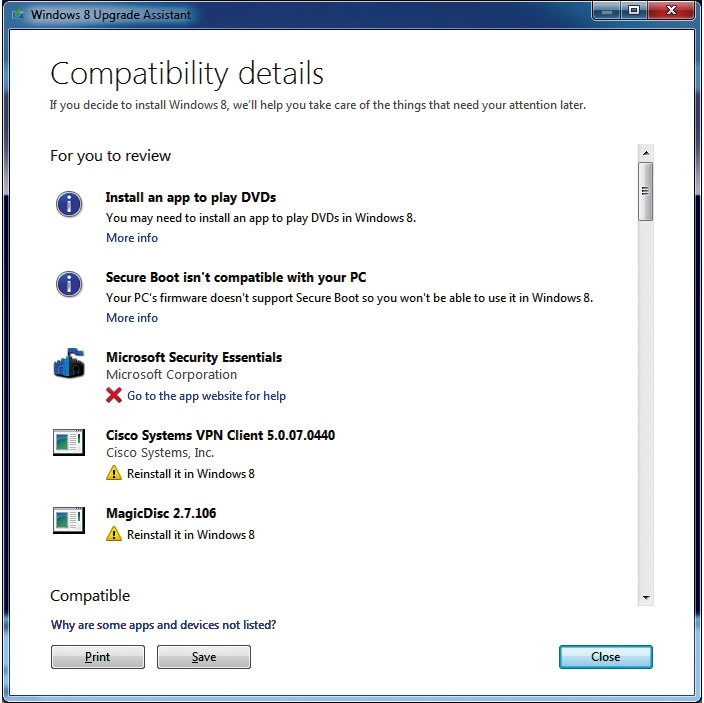Select the Microsoft Security Essentials title
704x703 pixels.
[194, 357]
